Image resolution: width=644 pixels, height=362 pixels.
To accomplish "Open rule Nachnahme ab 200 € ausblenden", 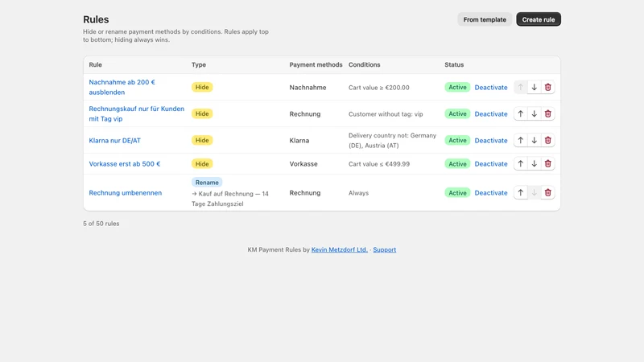I will [122, 87].
